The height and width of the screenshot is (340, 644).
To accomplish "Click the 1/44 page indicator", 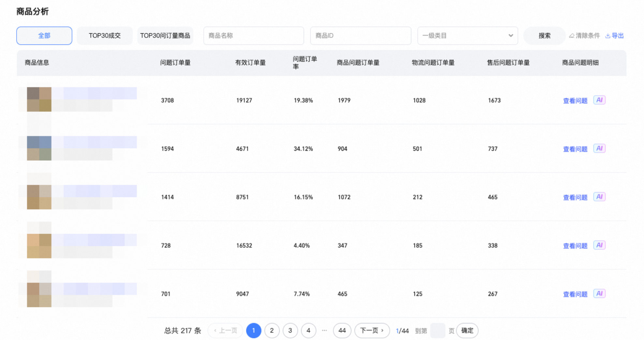I will tap(402, 331).
